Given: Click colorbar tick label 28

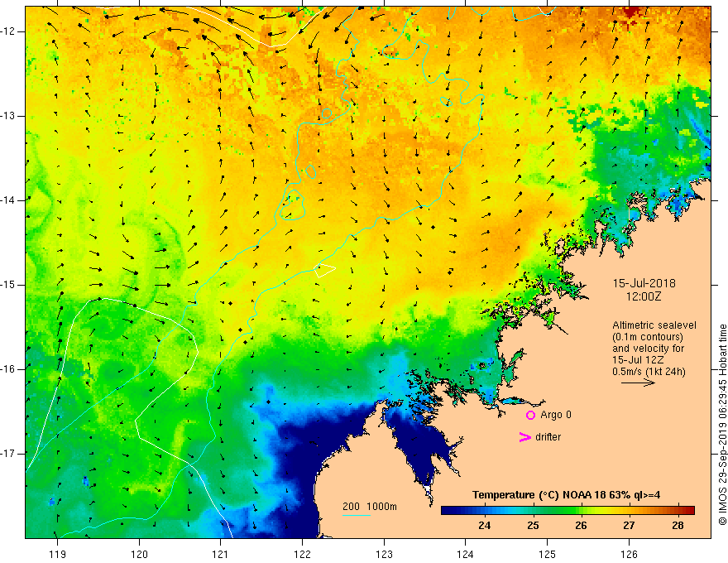Looking at the screenshot, I should [678, 526].
